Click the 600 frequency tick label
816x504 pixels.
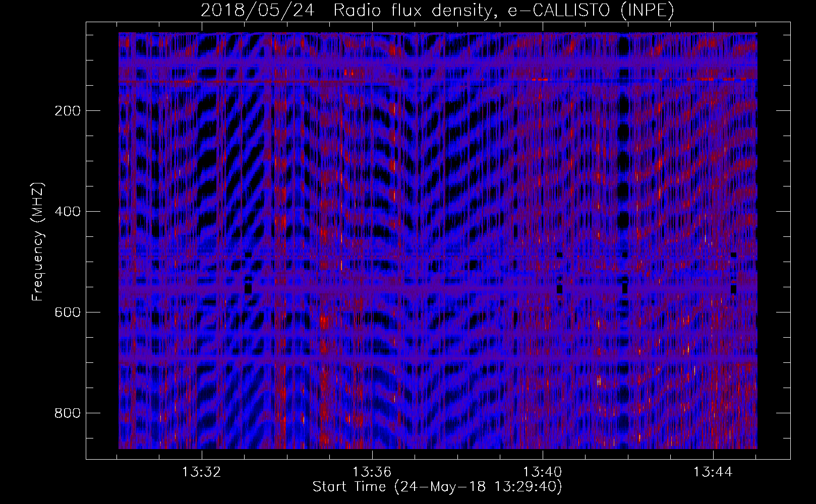[67, 312]
